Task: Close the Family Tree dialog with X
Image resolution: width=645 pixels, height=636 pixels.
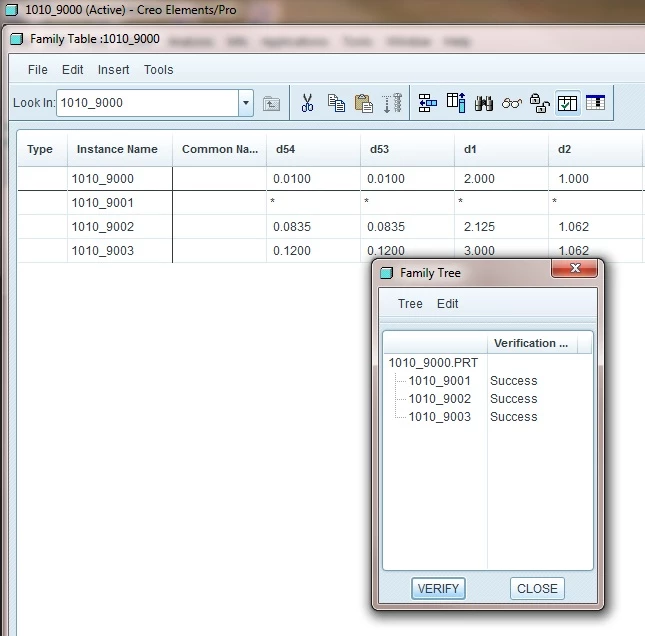Action: [x=575, y=268]
